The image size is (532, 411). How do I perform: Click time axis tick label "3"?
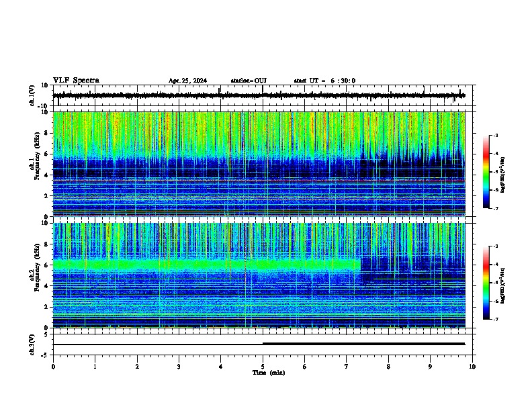pos(179,367)
